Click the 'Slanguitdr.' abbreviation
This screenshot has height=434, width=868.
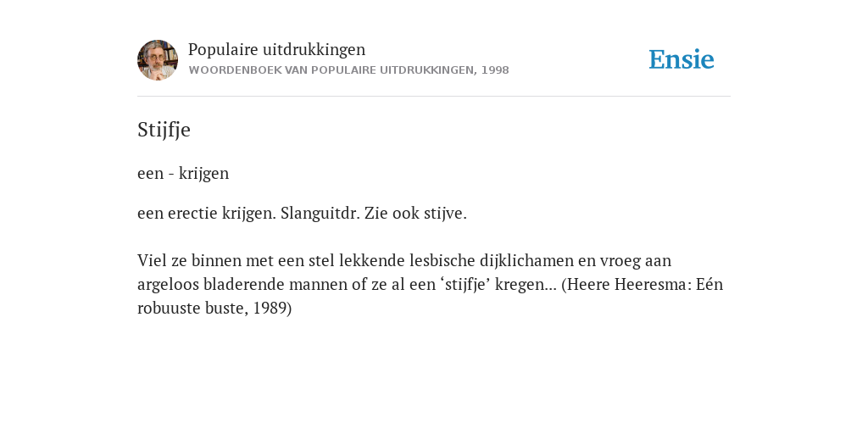(320, 214)
